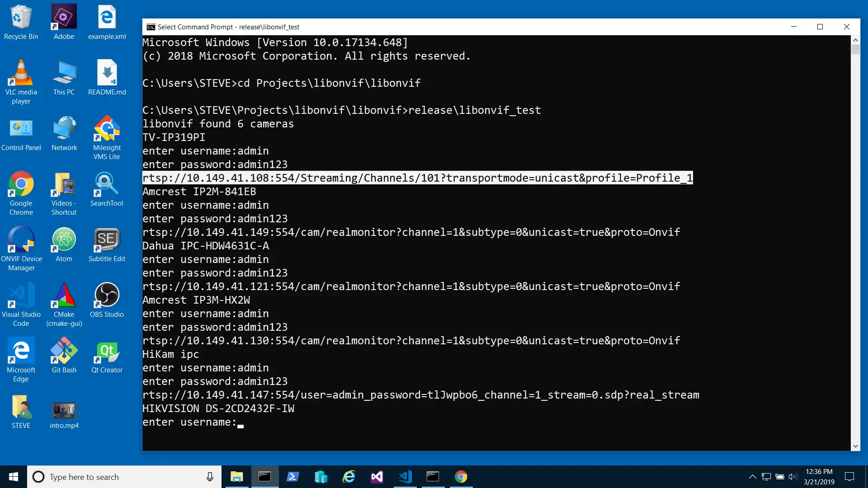The height and width of the screenshot is (488, 868).
Task: Open Google Chrome from taskbar
Action: click(x=461, y=477)
